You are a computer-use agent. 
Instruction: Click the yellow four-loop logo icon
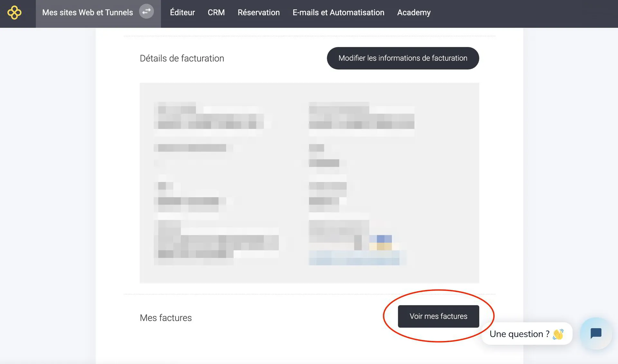14,13
